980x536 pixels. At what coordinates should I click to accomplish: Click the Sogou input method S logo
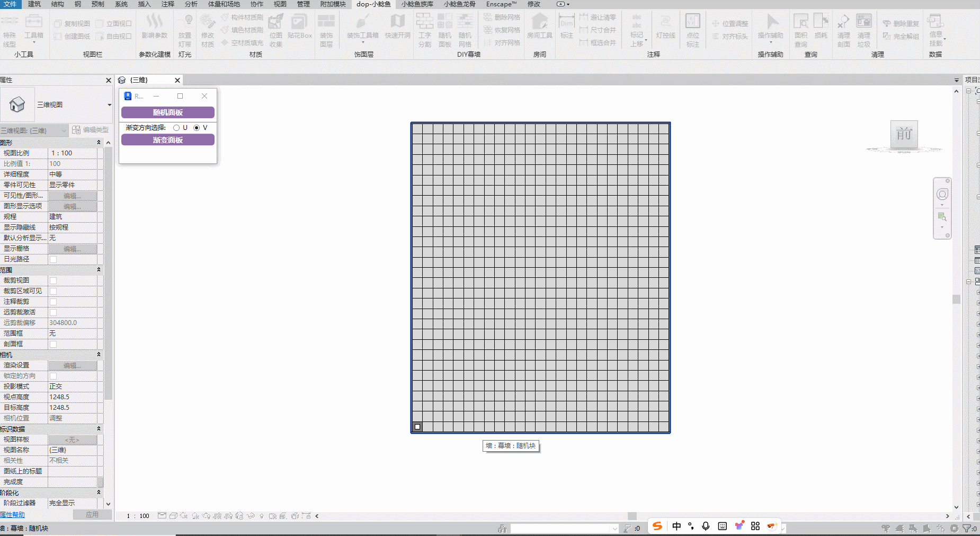(x=657, y=526)
